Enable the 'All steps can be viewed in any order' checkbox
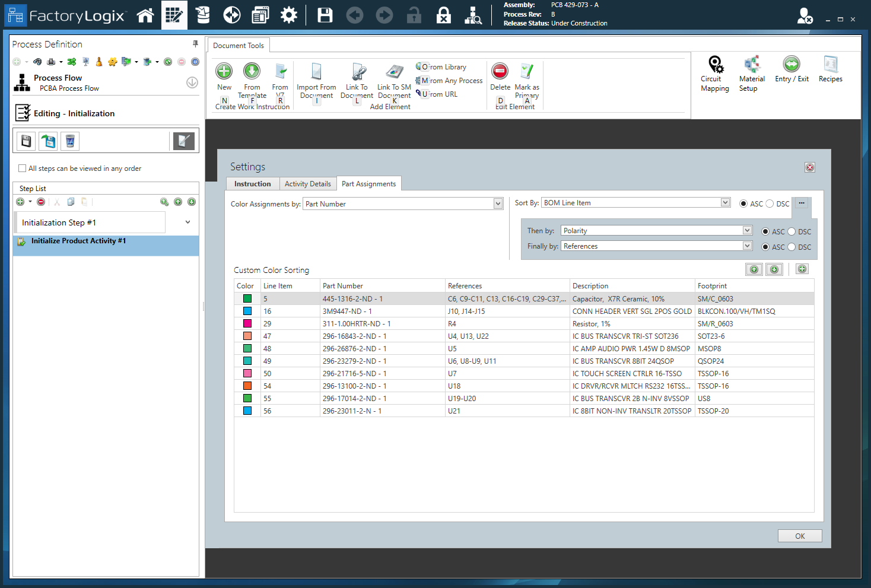Image resolution: width=871 pixels, height=588 pixels. pyautogui.click(x=21, y=169)
